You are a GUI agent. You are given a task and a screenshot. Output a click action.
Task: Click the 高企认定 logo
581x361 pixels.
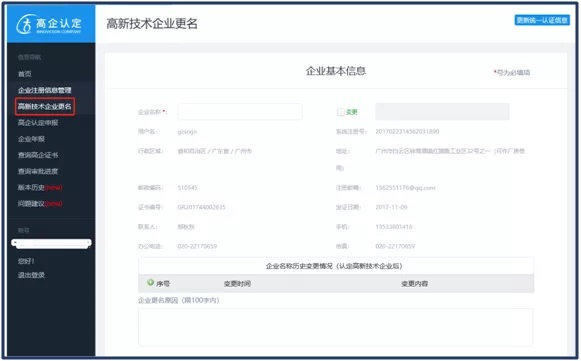(x=49, y=24)
